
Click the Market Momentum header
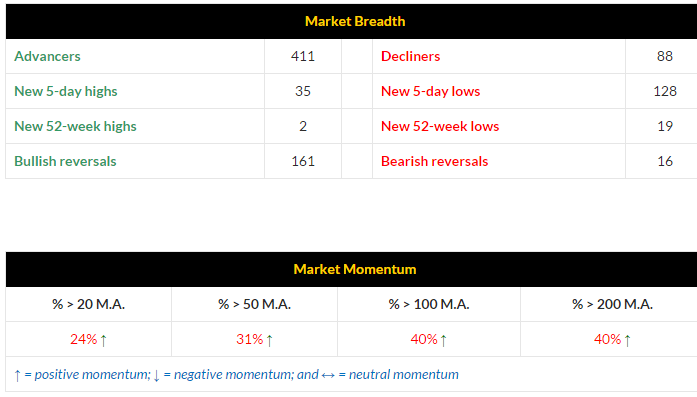(x=355, y=269)
